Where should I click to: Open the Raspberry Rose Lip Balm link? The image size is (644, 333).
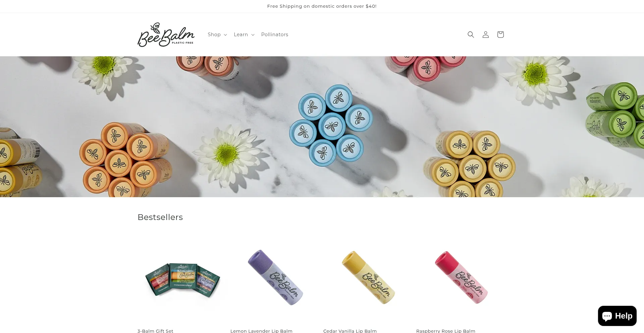point(446,331)
